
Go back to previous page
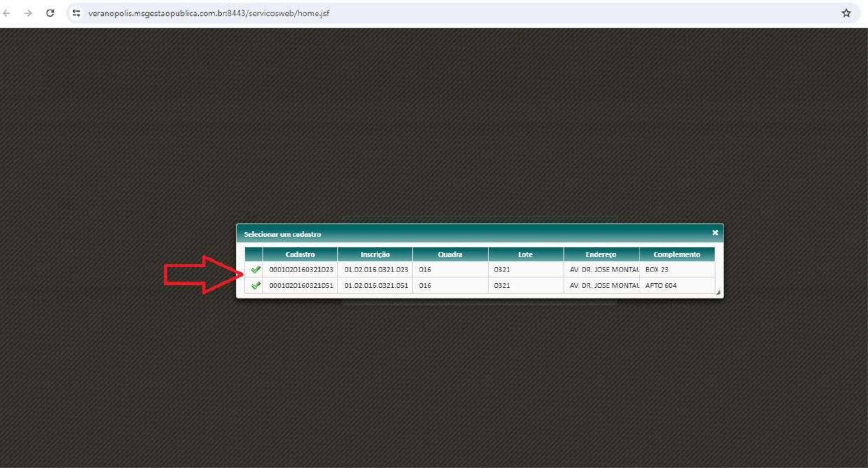point(7,13)
